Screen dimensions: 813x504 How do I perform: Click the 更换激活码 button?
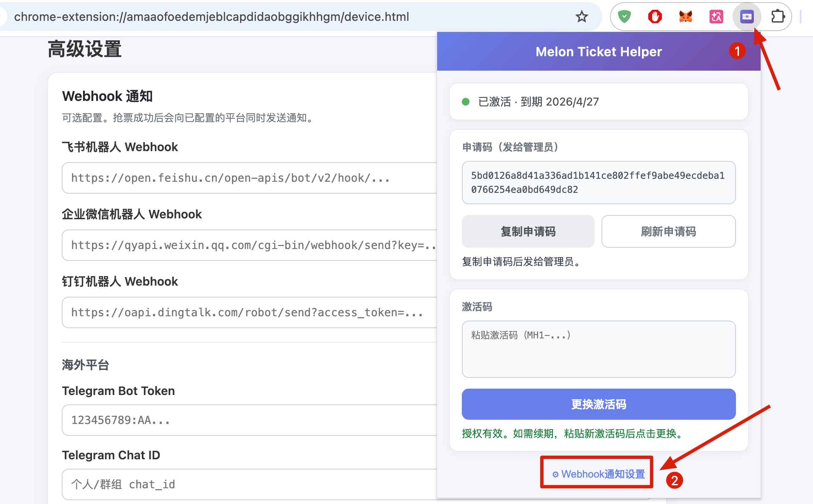599,404
